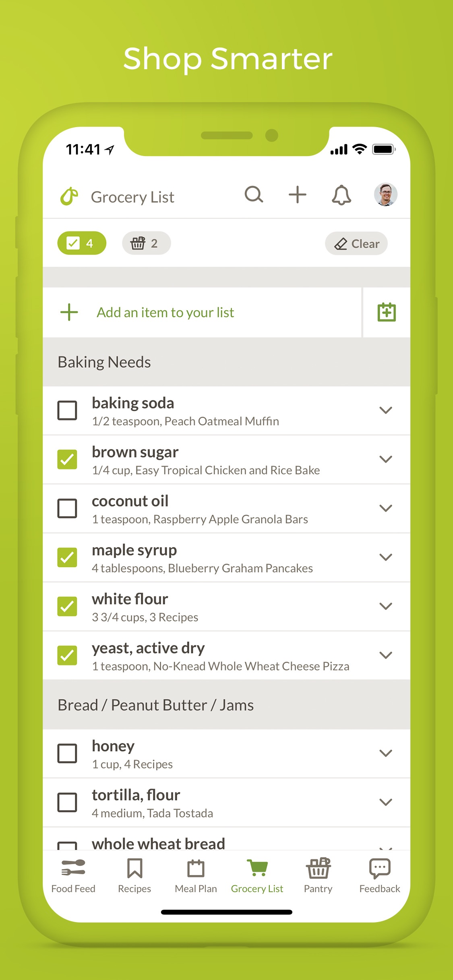Image resolution: width=453 pixels, height=980 pixels.
Task: Open the Feedback chat bubble
Action: click(x=380, y=876)
